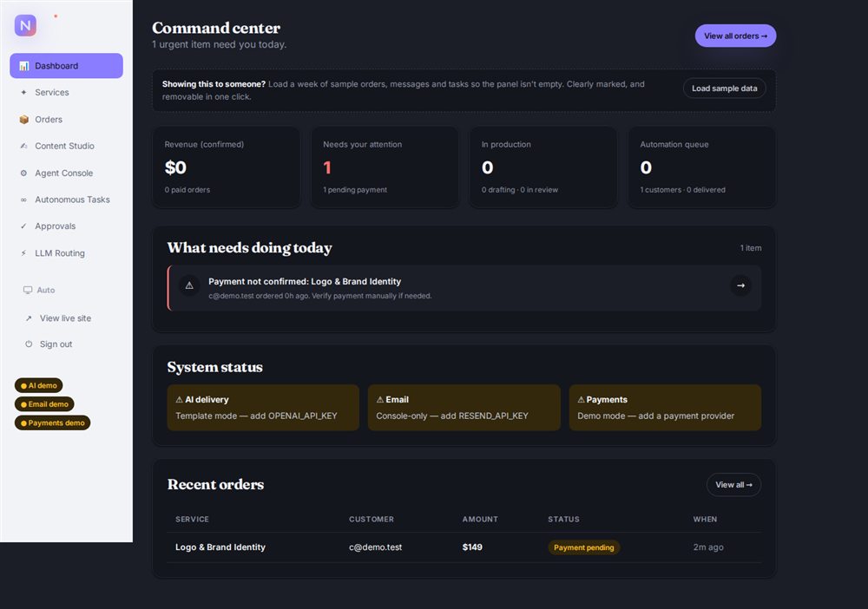Click Logo & Brand Identity order row
This screenshot has width=868, height=609.
(464, 547)
